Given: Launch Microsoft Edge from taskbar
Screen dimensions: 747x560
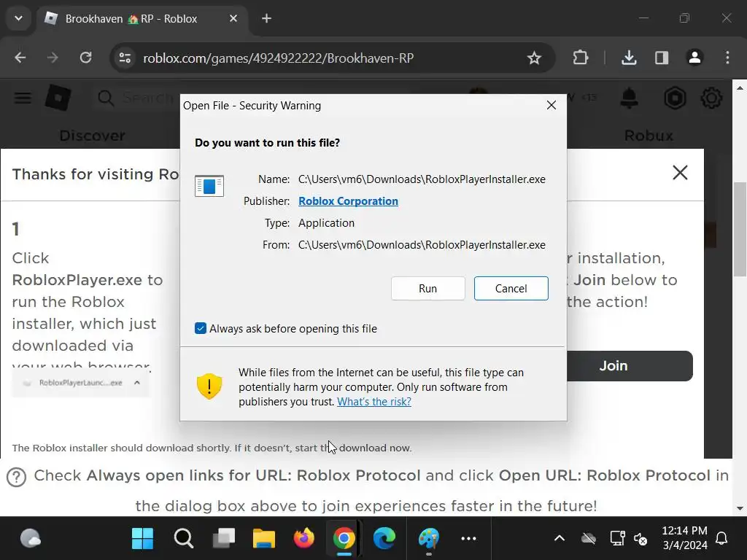Looking at the screenshot, I should point(384,539).
